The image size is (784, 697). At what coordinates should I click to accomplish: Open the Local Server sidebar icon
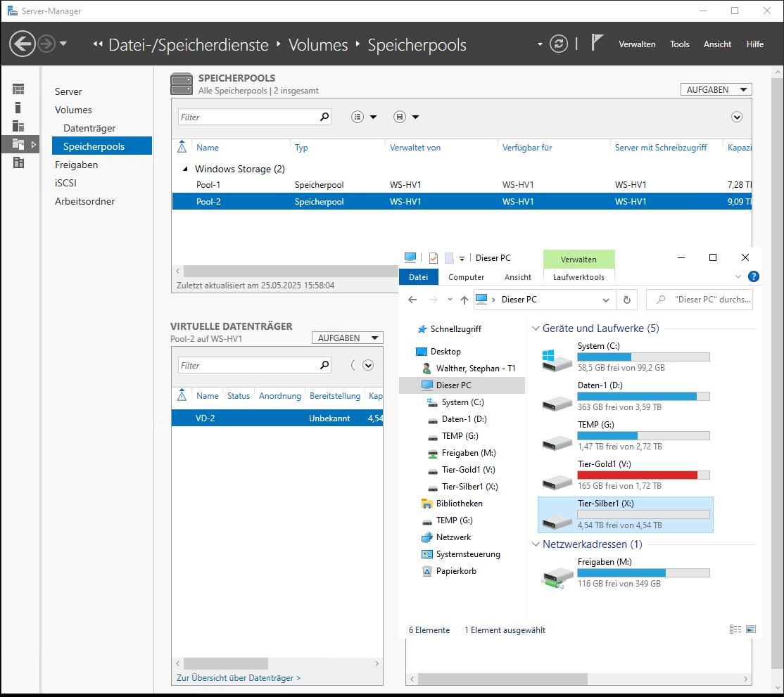click(x=18, y=108)
